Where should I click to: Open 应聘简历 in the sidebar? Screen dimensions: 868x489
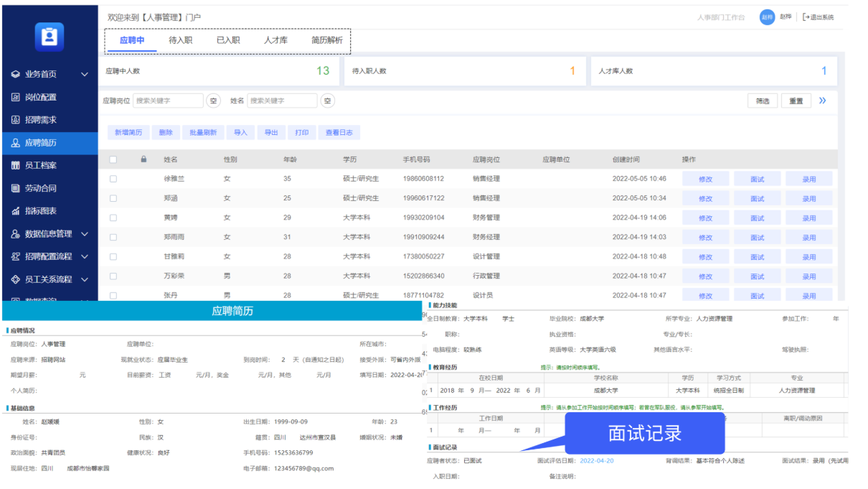coord(49,143)
